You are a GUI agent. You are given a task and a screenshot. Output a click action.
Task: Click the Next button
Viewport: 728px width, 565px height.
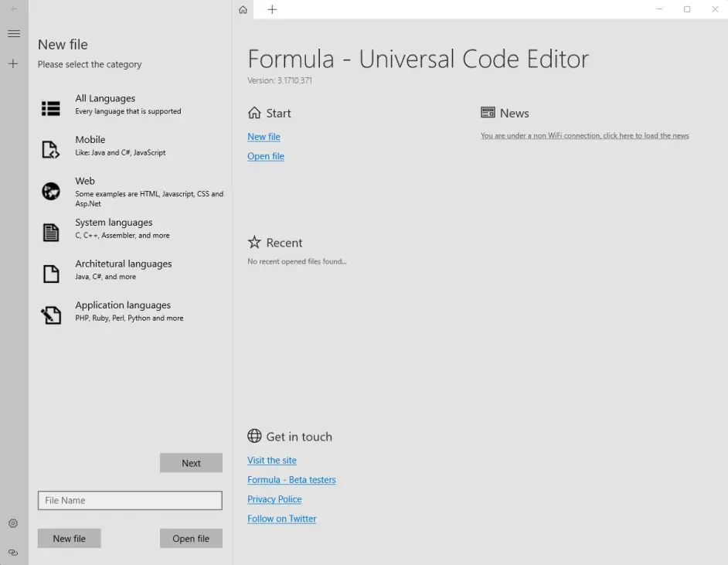pyautogui.click(x=191, y=463)
